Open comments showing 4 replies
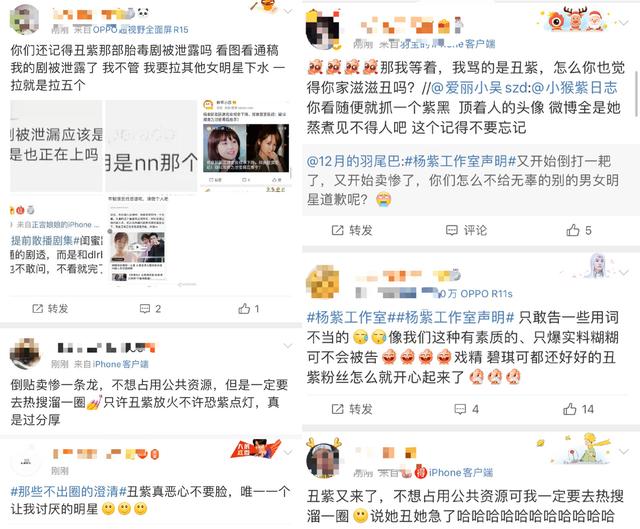This screenshot has height=529, width=640. (x=467, y=409)
